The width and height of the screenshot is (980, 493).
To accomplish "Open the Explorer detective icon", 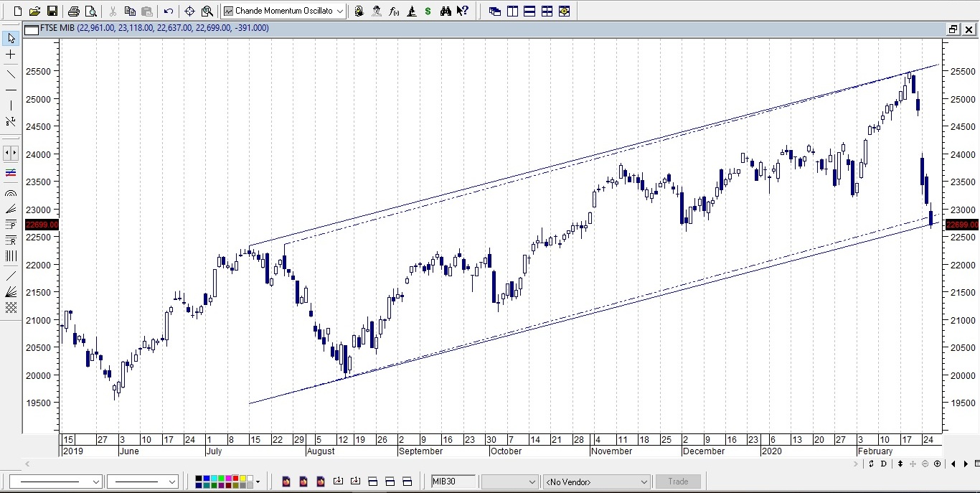I will coord(377,11).
